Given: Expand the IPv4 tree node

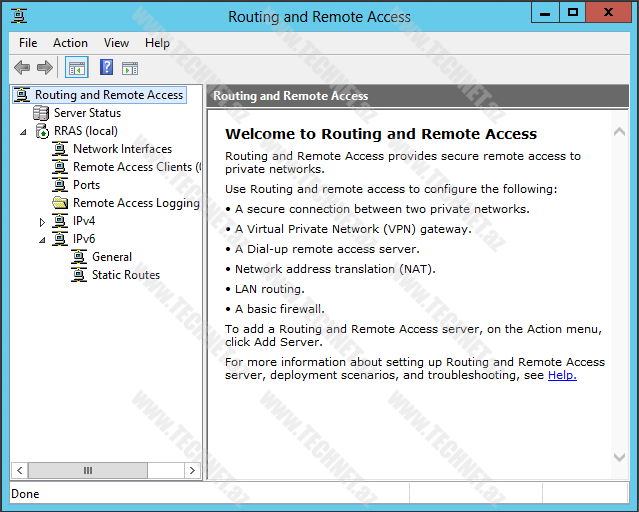Looking at the screenshot, I should (x=42, y=222).
